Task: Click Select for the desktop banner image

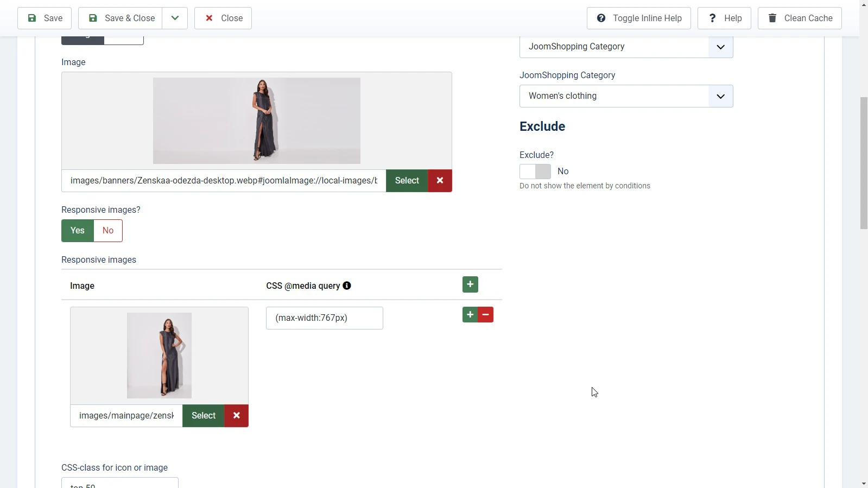Action: [407, 181]
